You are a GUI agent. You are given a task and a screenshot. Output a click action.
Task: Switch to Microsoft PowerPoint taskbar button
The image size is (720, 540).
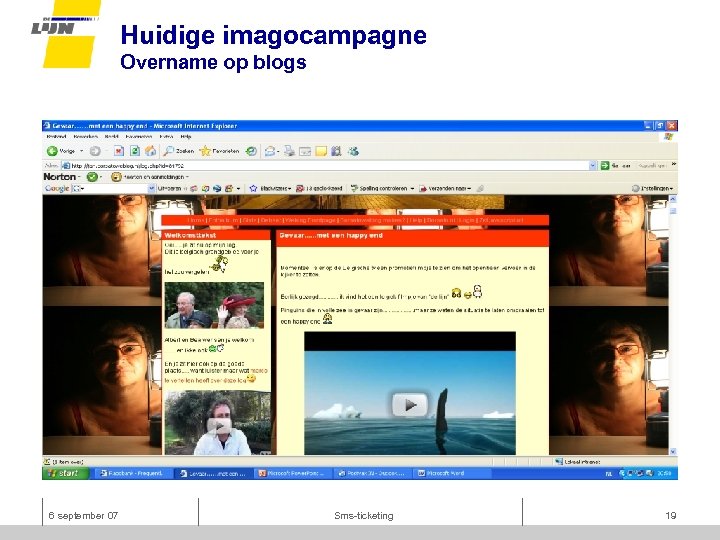(293, 473)
